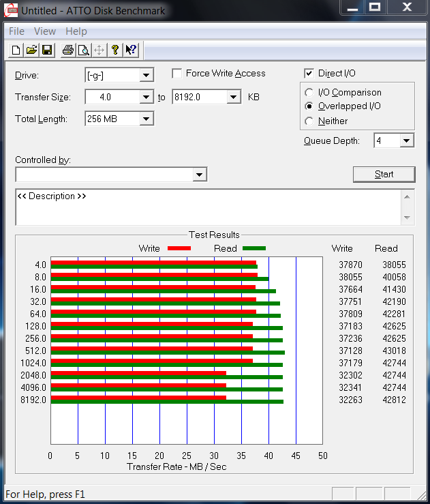This screenshot has height=504, width=430.
Task: Uncheck the Direct I/O checkbox
Action: (309, 74)
